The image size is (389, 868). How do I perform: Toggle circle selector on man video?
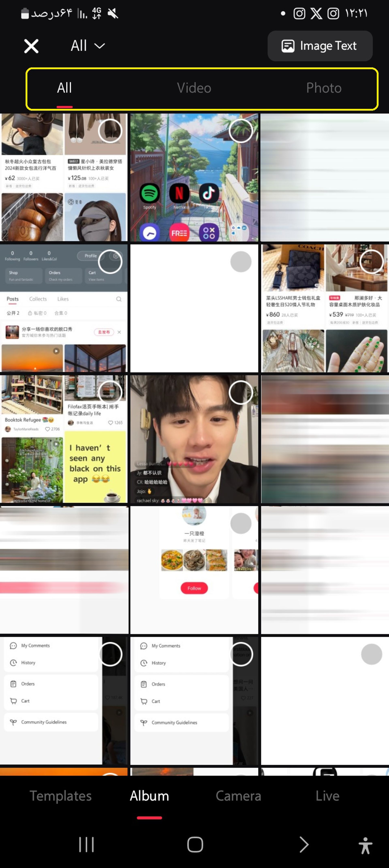(x=241, y=393)
